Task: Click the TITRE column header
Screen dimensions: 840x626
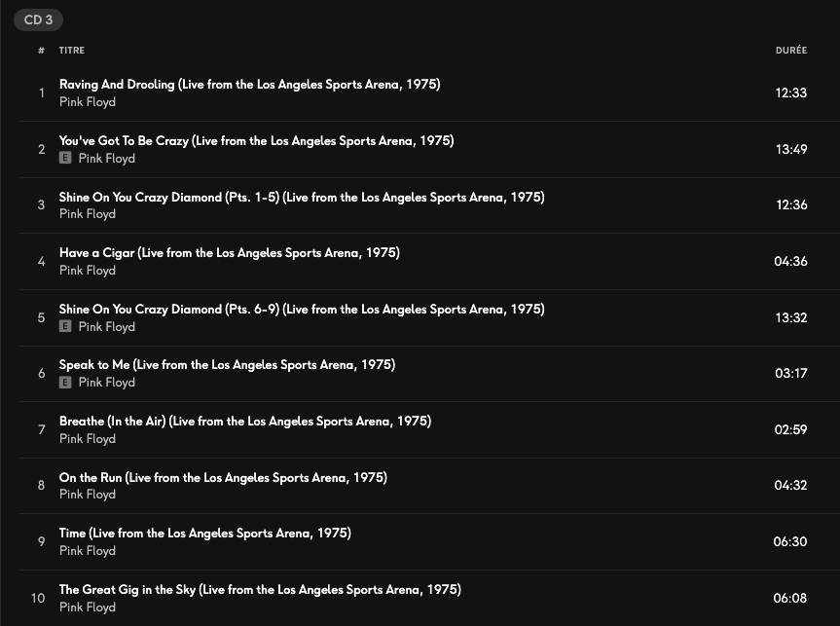Action: pyautogui.click(x=71, y=51)
